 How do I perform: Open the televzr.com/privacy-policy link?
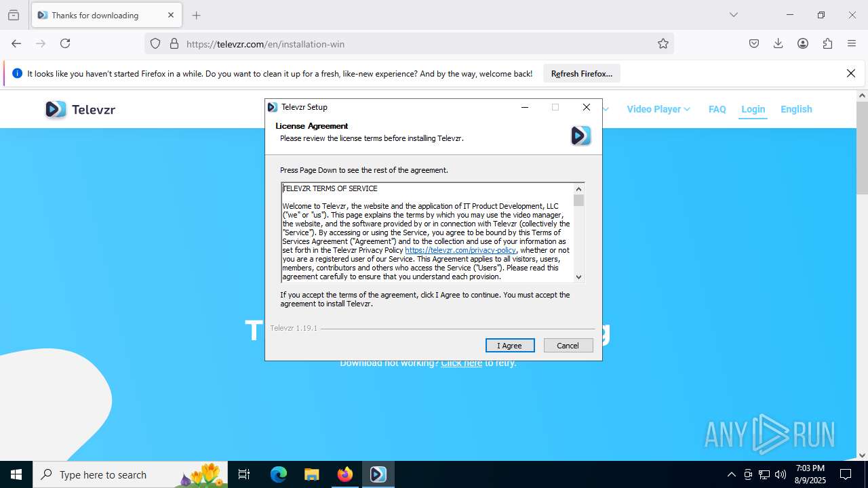460,250
